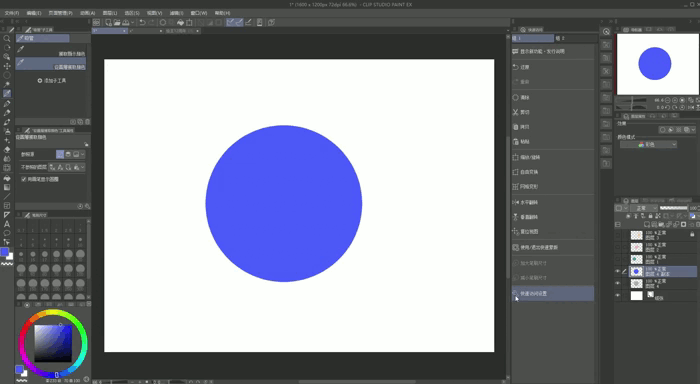Toggle the second snap button in command bar
This screenshot has width=700, height=384.
pyautogui.click(x=239, y=22)
